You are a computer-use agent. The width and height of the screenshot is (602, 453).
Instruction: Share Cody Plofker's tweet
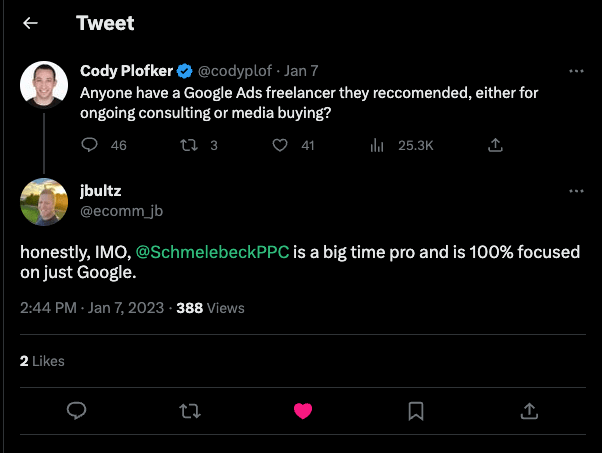494,145
